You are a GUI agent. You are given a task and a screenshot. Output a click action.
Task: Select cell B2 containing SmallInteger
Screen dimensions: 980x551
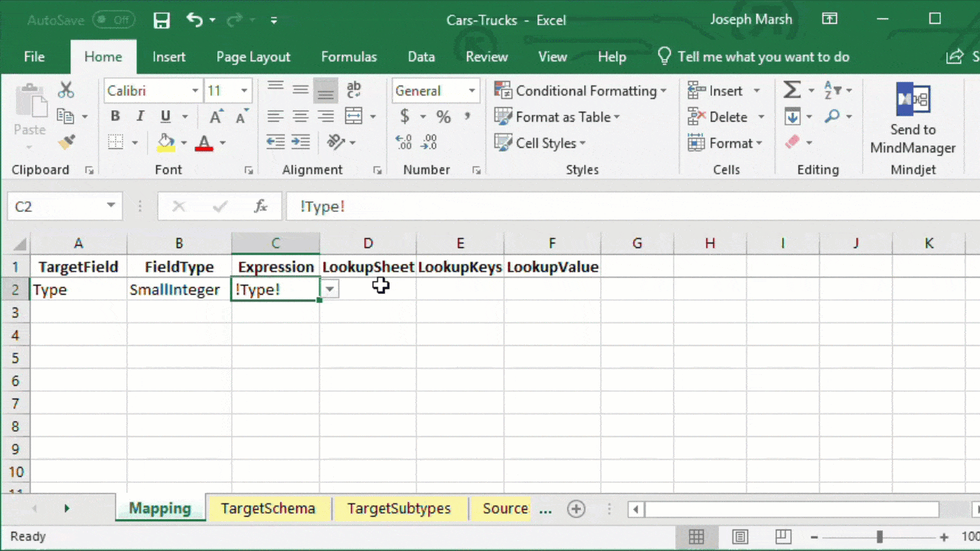[179, 289]
